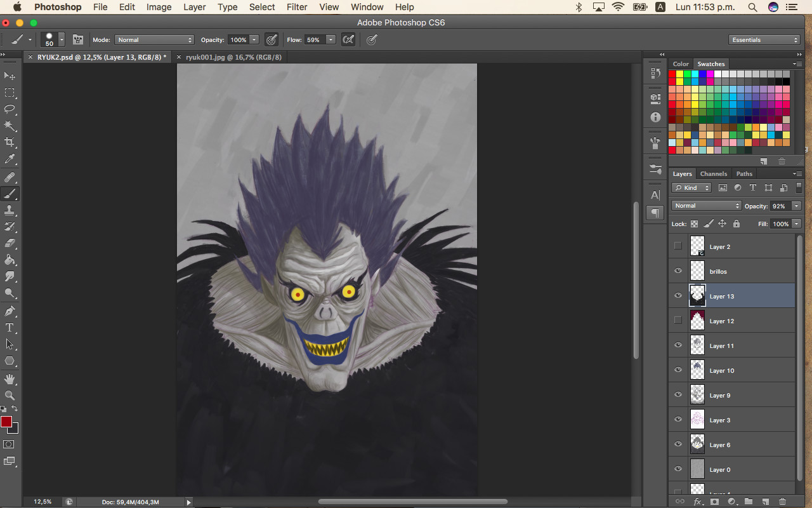Screen dimensions: 812x508
Task: Create a new layer in Layers panel
Action: click(765, 502)
